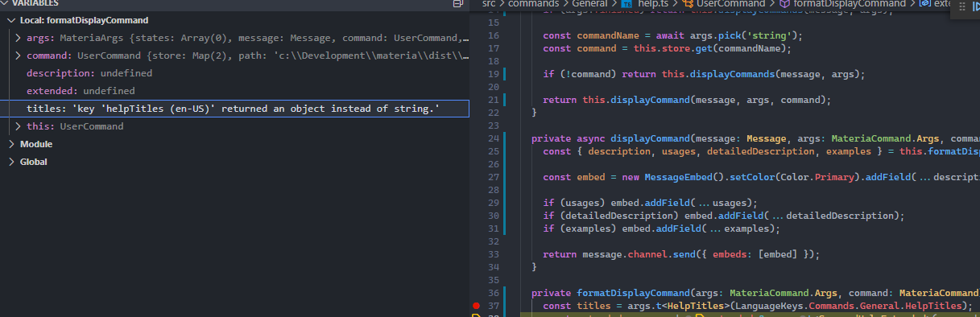Select the titles variable row
Screen dimensions: 980x317
point(234,109)
